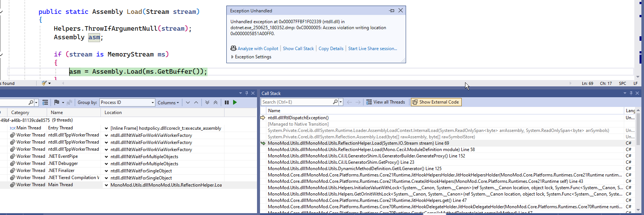Collapse all groups double up chevron

[x=216, y=102]
